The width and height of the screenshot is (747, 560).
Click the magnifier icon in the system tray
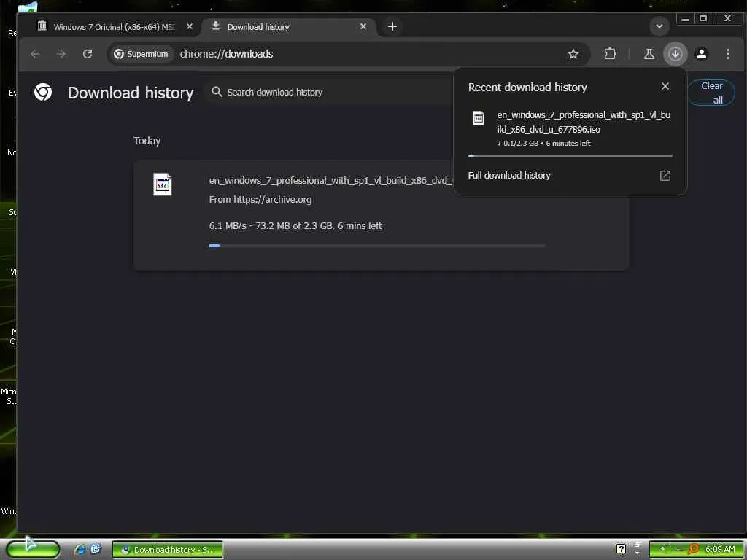[x=694, y=550]
